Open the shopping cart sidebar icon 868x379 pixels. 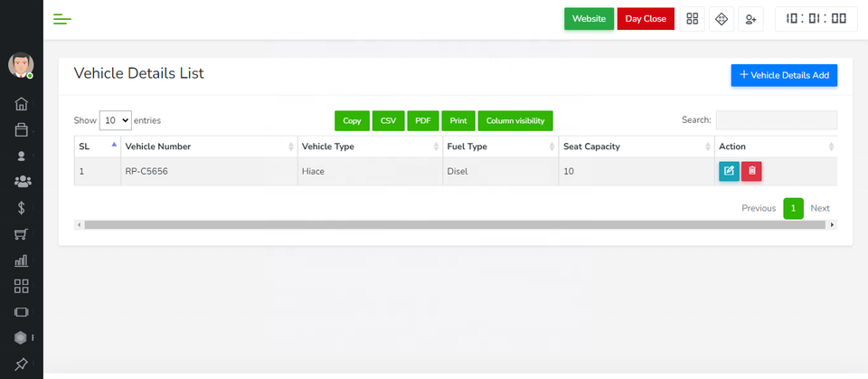21,234
